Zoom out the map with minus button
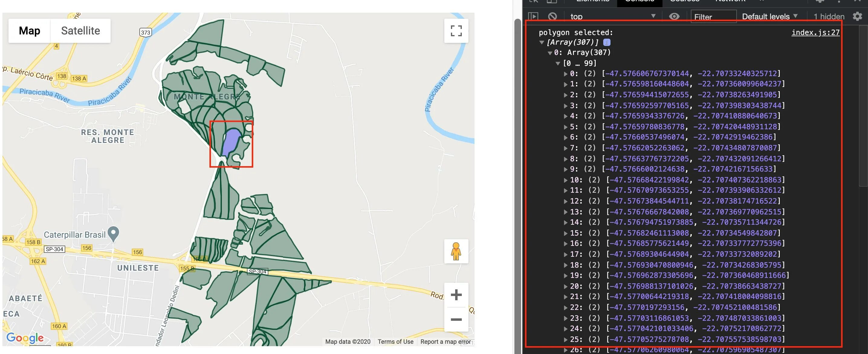 click(x=456, y=319)
